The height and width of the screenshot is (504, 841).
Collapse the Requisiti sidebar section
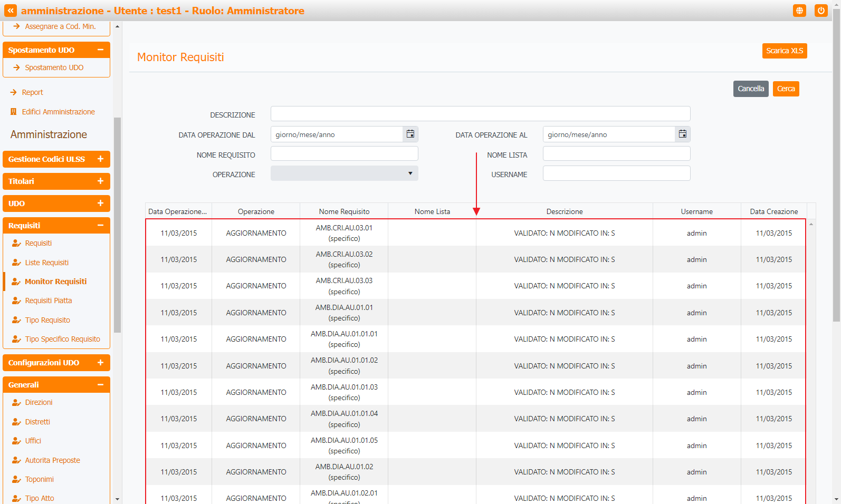click(x=100, y=226)
